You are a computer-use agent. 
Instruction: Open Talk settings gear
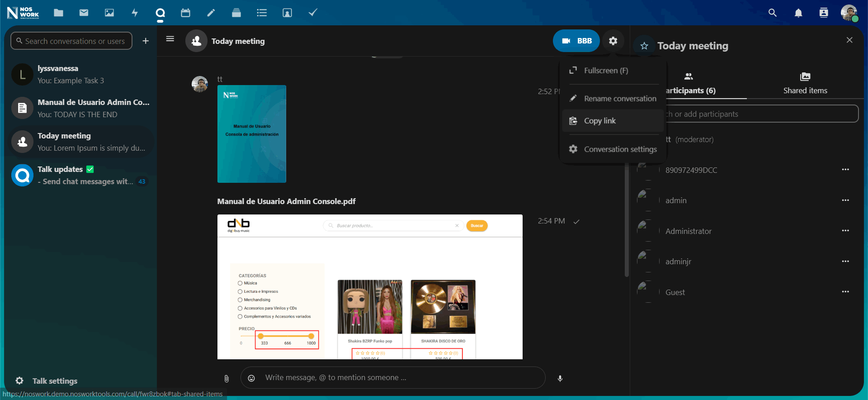click(x=19, y=381)
